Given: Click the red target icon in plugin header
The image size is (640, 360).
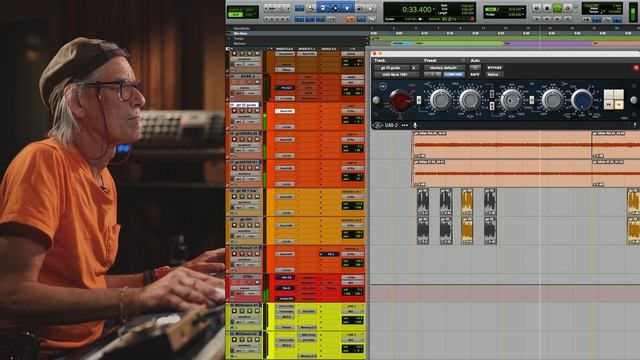Looking at the screenshot, I should point(636,68).
